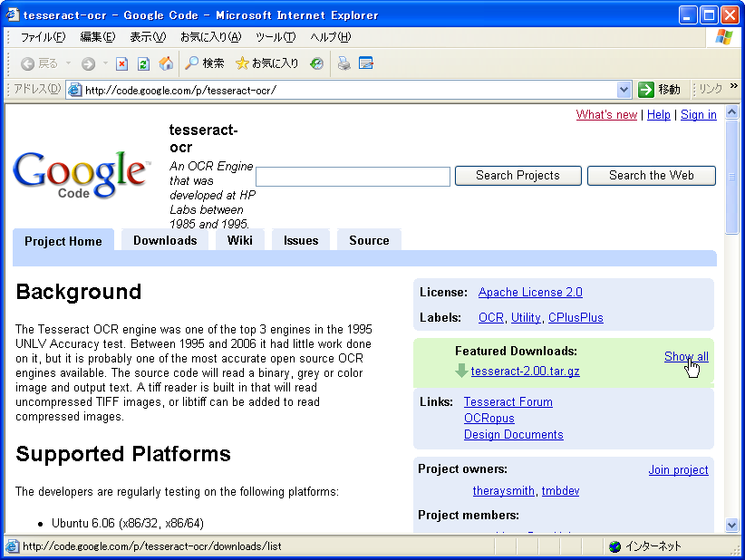Click the scrollbar up arrow
This screenshot has width=745, height=560.
click(732, 112)
